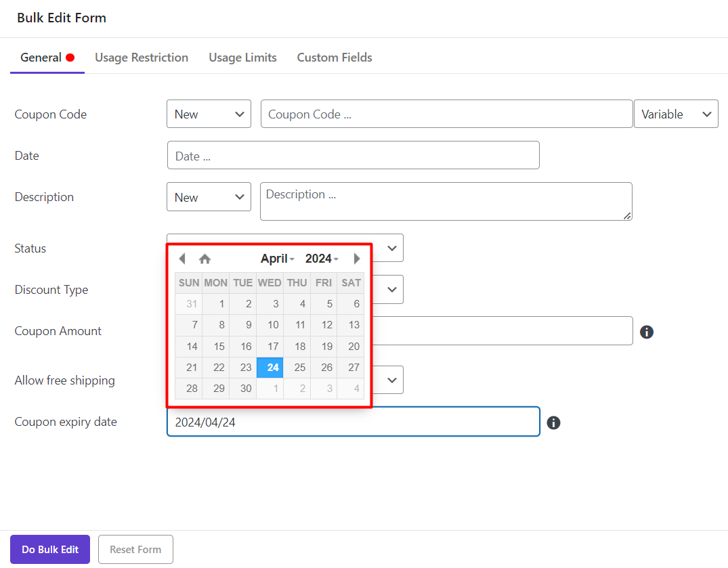Go to next month in calendar
Viewport: 728px width, 568px height.
(x=357, y=259)
